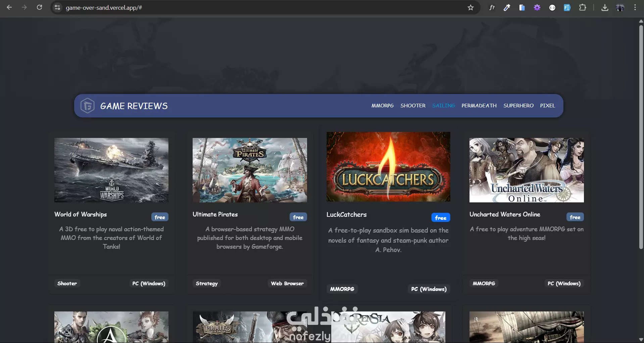The height and width of the screenshot is (343, 644).
Task: Open the f? font extension icon
Action: pos(492,7)
